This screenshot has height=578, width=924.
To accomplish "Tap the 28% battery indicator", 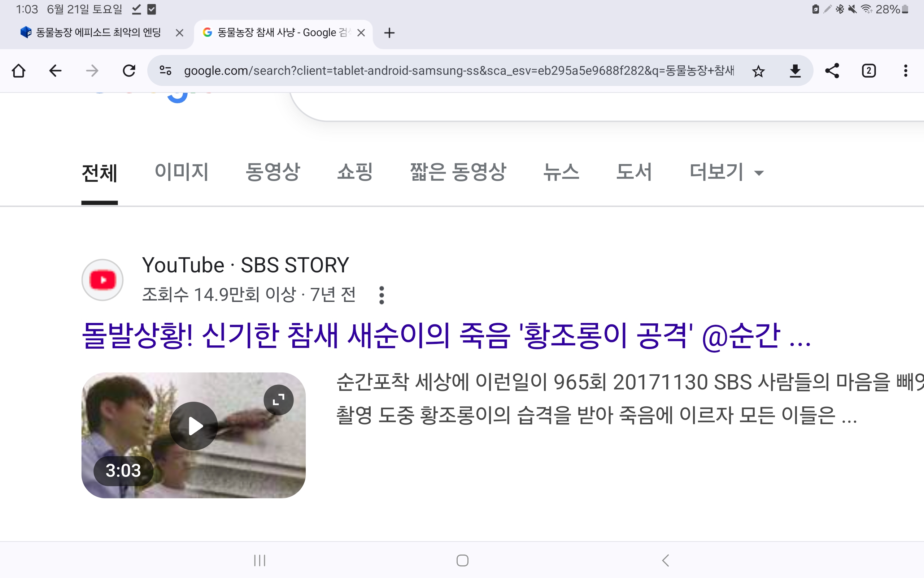I will tap(892, 9).
